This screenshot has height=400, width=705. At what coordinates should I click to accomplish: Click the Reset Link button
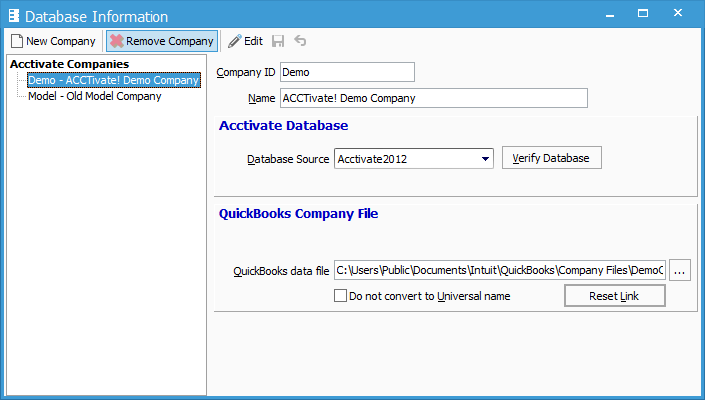tap(615, 296)
